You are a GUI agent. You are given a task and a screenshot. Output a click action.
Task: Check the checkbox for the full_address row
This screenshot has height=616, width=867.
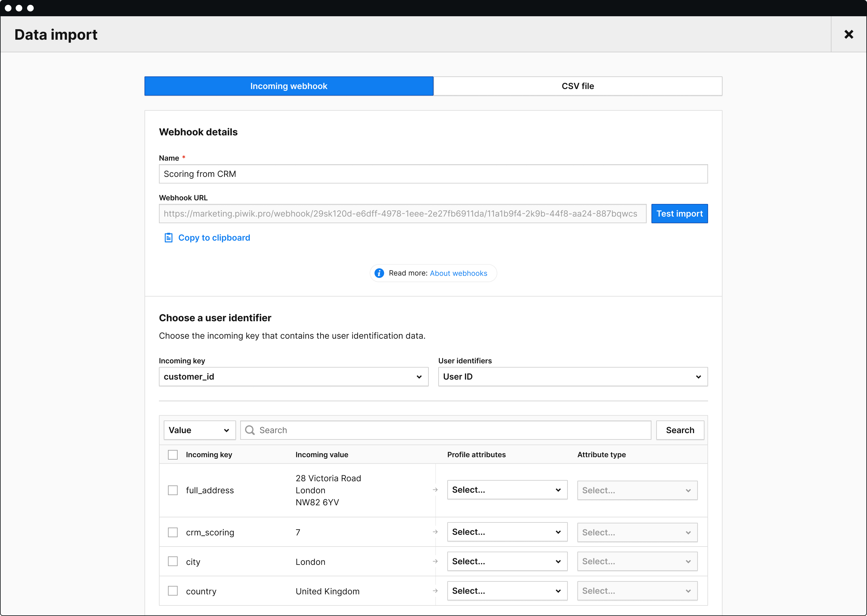[173, 490]
